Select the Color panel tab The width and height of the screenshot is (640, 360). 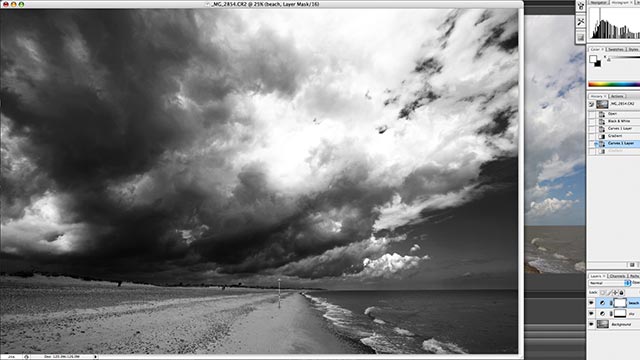point(596,49)
